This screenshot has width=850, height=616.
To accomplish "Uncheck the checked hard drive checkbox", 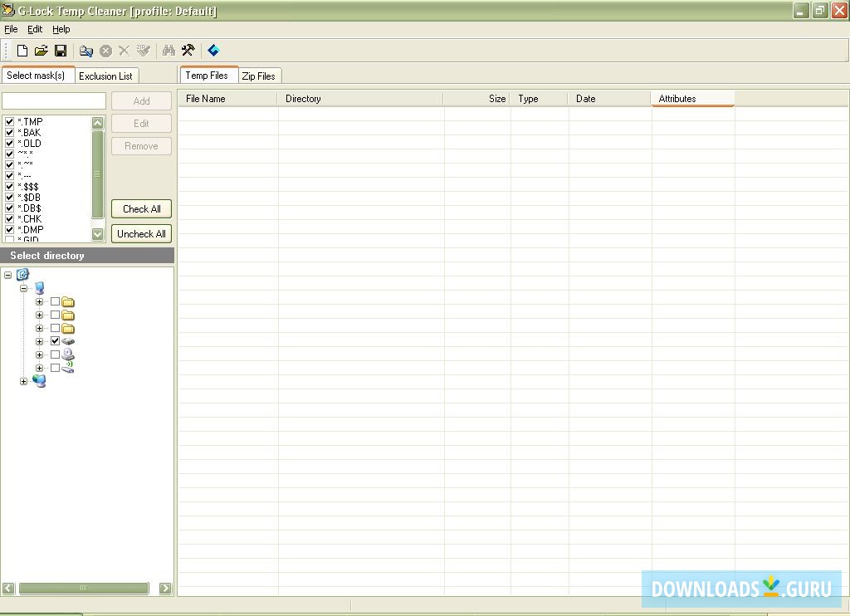I will pos(55,341).
